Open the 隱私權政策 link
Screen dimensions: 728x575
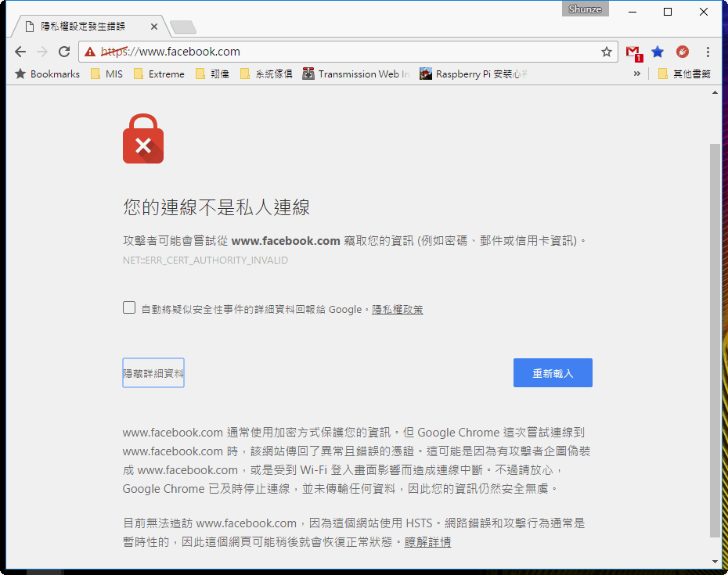click(x=398, y=310)
